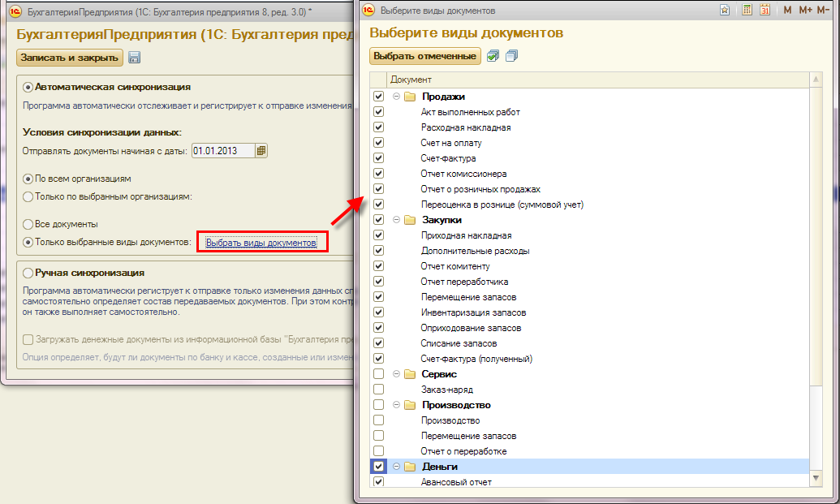Click the M+ memory button
840x504 pixels.
pyautogui.click(x=805, y=11)
